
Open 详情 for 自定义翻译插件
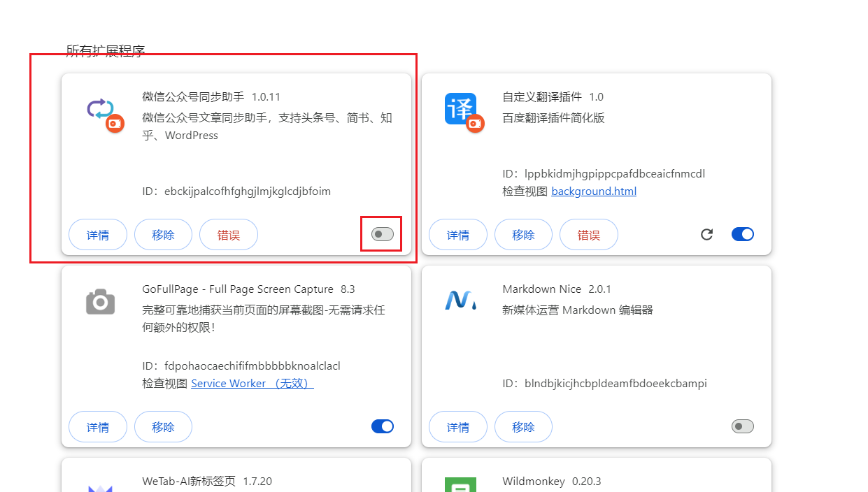(x=458, y=235)
